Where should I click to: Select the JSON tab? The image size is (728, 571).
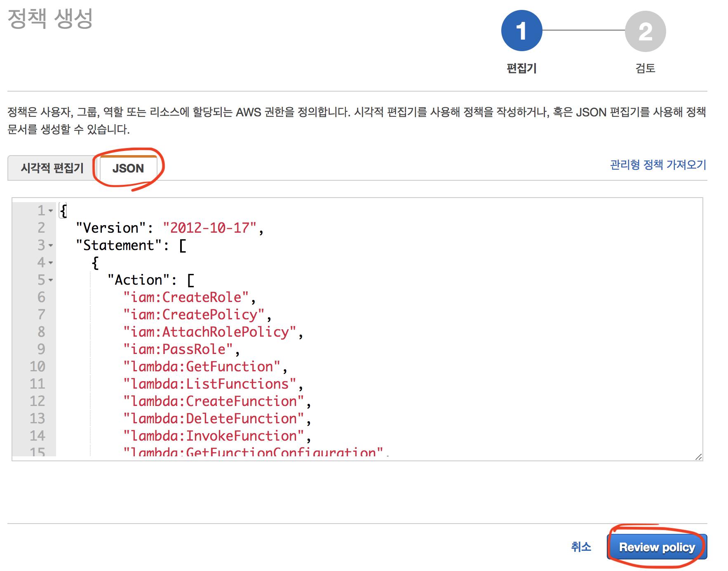[x=128, y=168]
